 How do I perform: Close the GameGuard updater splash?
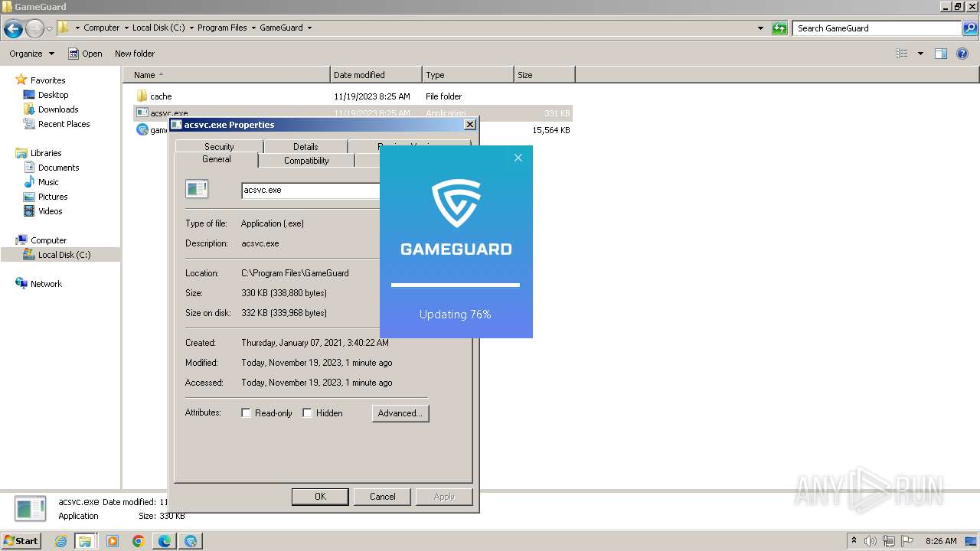click(x=518, y=158)
